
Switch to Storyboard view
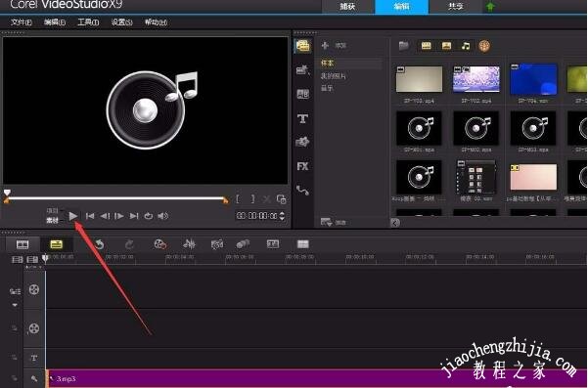(23, 244)
